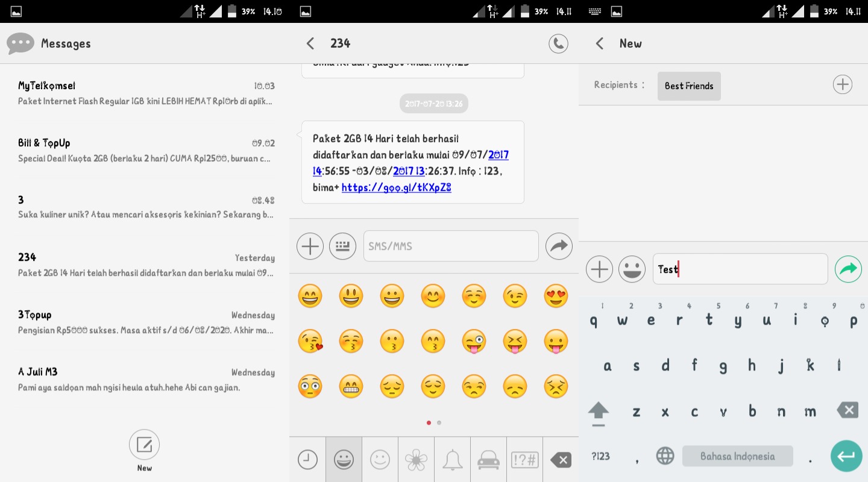Open the MyTelkomsel conversation

(x=145, y=93)
